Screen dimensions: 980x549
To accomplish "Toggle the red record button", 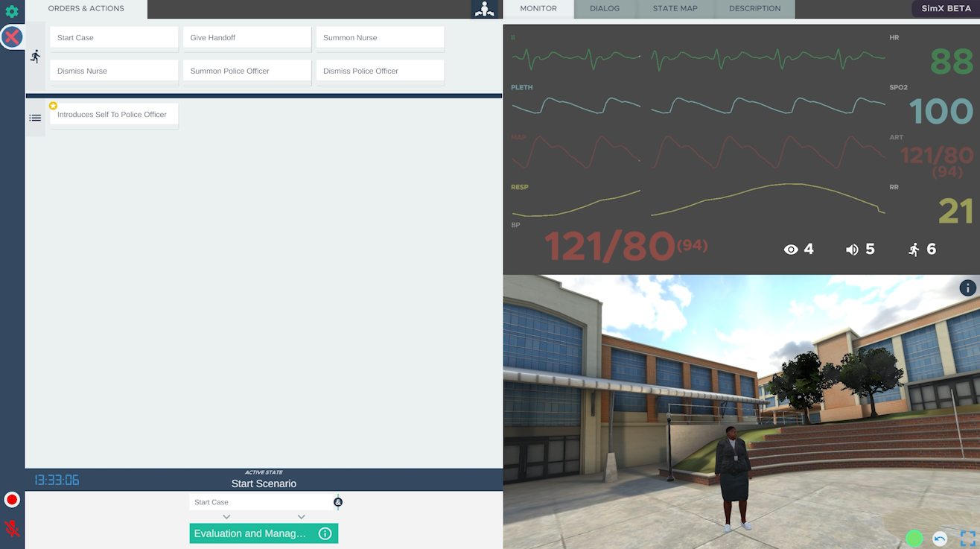I will pyautogui.click(x=12, y=500).
